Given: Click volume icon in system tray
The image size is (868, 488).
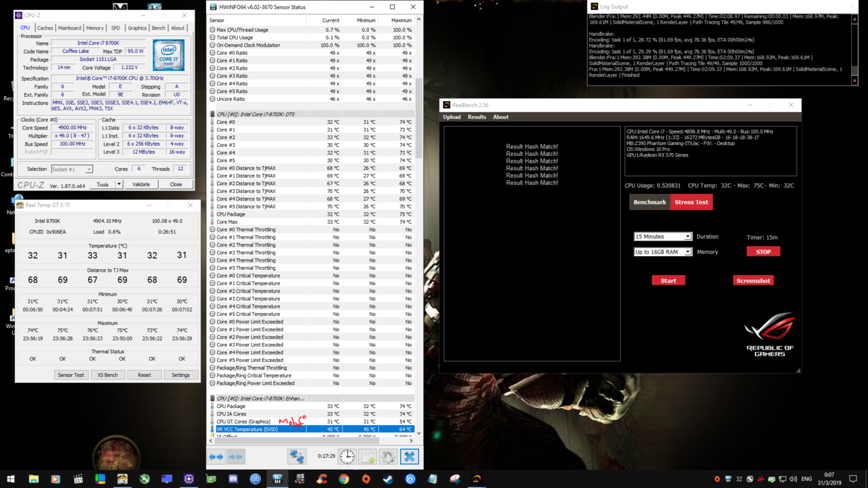Looking at the screenshot, I should pos(793,479).
